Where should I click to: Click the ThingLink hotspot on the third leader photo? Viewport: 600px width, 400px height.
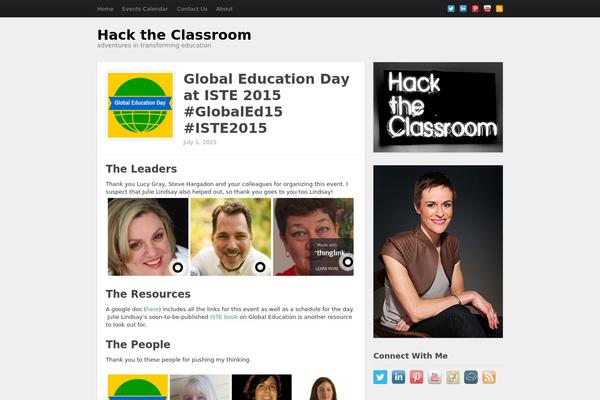[x=347, y=262]
